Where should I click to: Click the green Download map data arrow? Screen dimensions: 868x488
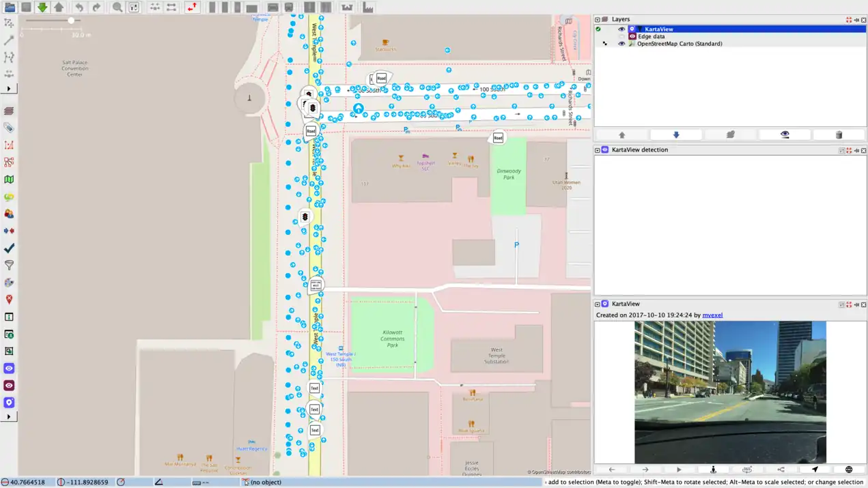tap(42, 8)
